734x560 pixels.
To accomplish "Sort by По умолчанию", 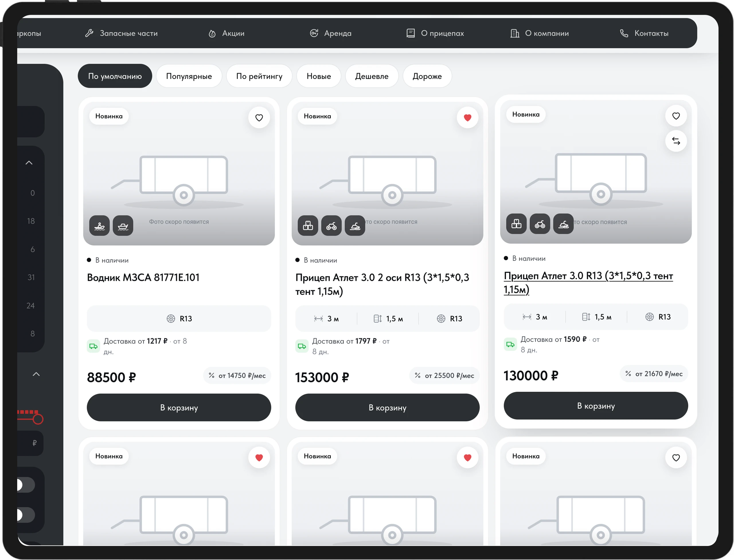I will 115,76.
